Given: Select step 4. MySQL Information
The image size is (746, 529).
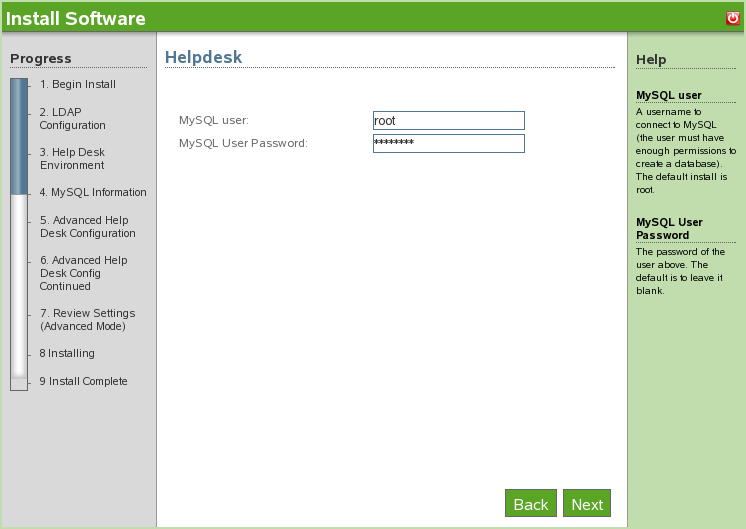Looking at the screenshot, I should 93,192.
